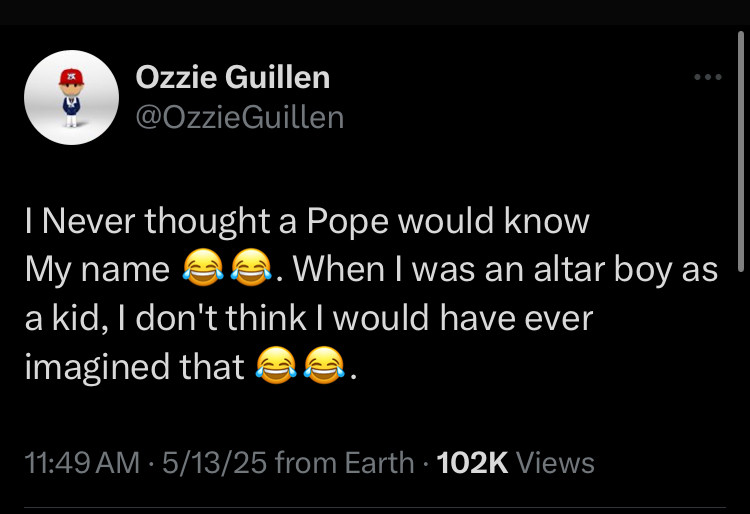Viewport: 750px width, 514px height.
Task: Click the red cap on the avatar figure
Action: (x=71, y=77)
